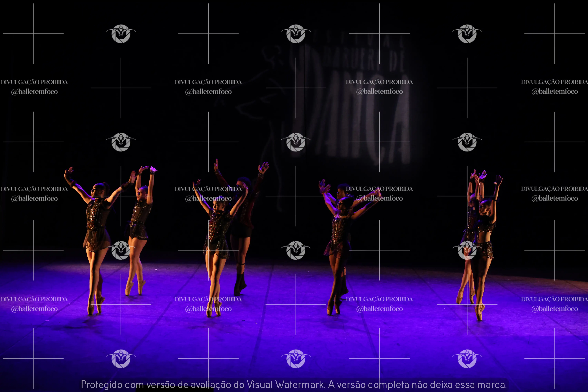588x392 pixels.
Task: Click the bottom-left camera logo on the purple floor
Action: tap(121, 359)
